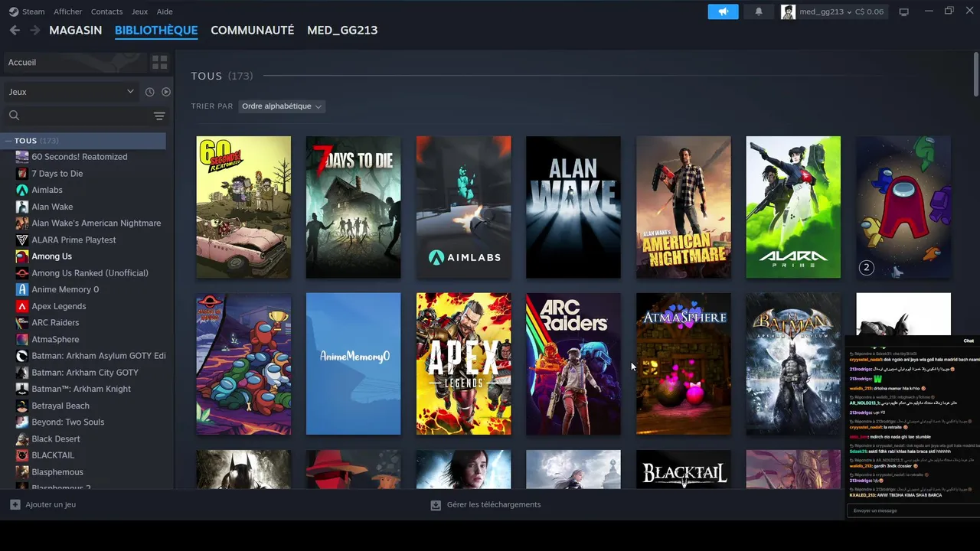Screen dimensions: 980x551
Task: Open the AtmaSphere game cover
Action: click(684, 364)
